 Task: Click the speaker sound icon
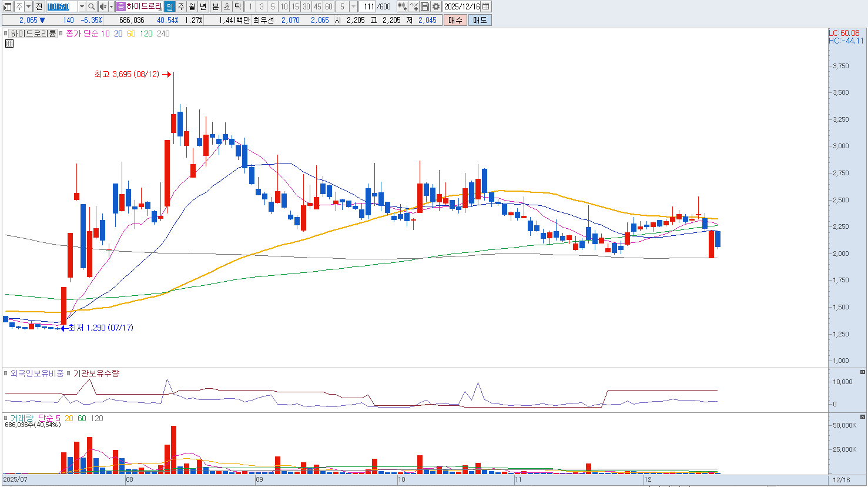pos(103,6)
